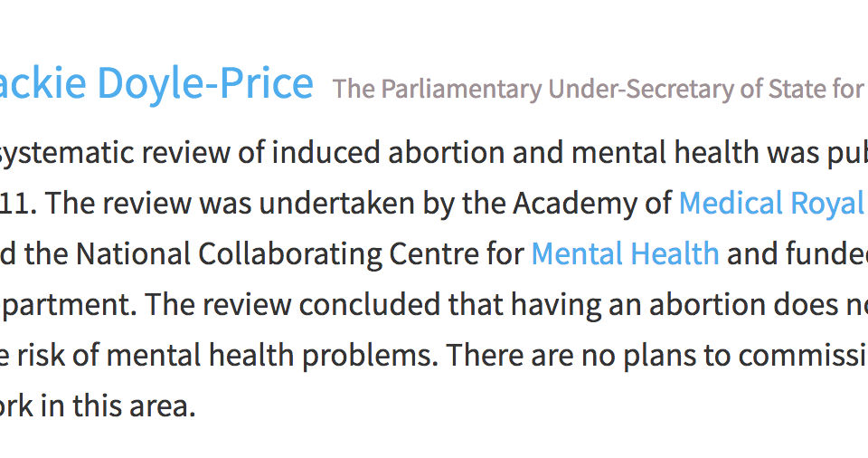Follow the Medical Royal link
868x458 pixels.
(x=773, y=203)
